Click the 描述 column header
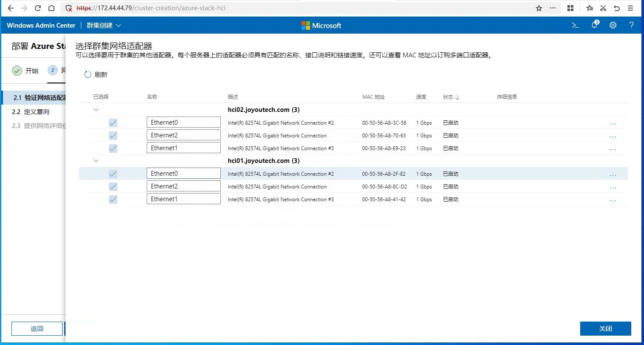Screen dimensions: 644x345 coord(233,97)
